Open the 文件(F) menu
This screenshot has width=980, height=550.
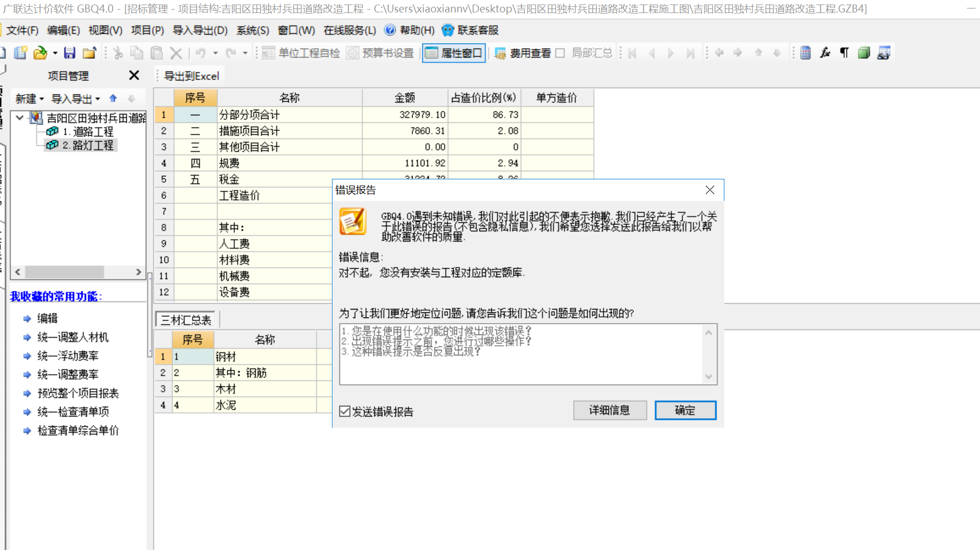[x=23, y=30]
